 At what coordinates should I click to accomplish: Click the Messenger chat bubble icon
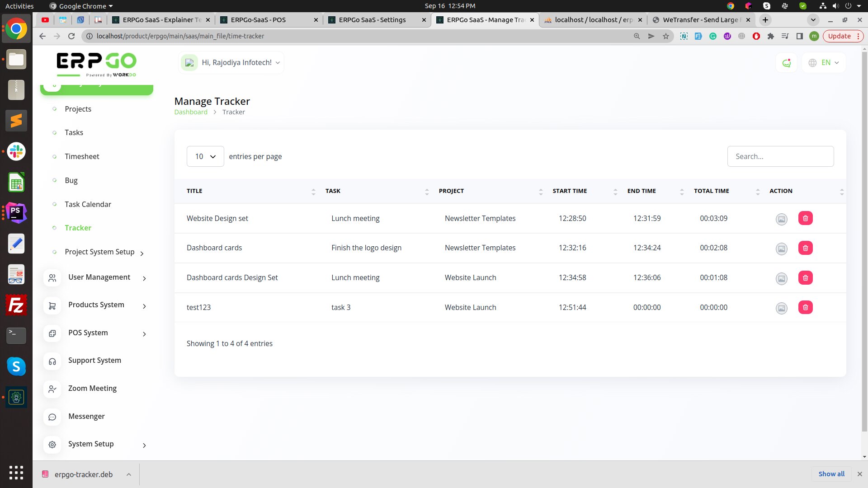coord(52,417)
